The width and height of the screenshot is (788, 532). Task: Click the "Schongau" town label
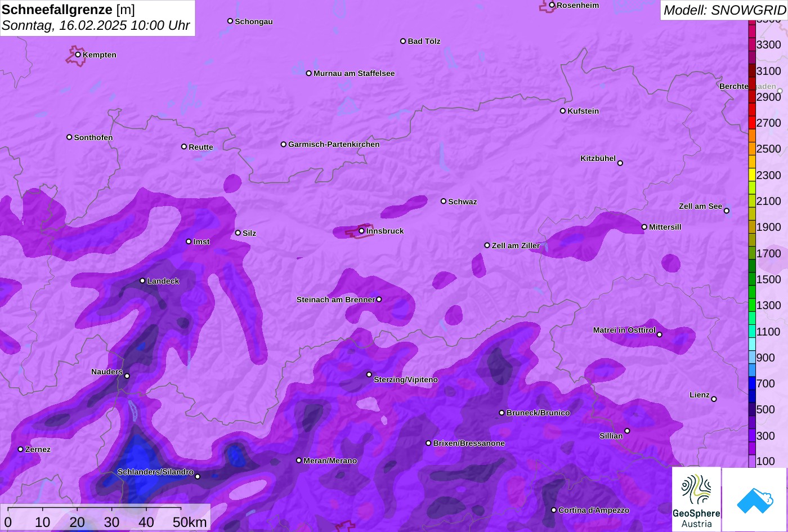click(x=254, y=21)
